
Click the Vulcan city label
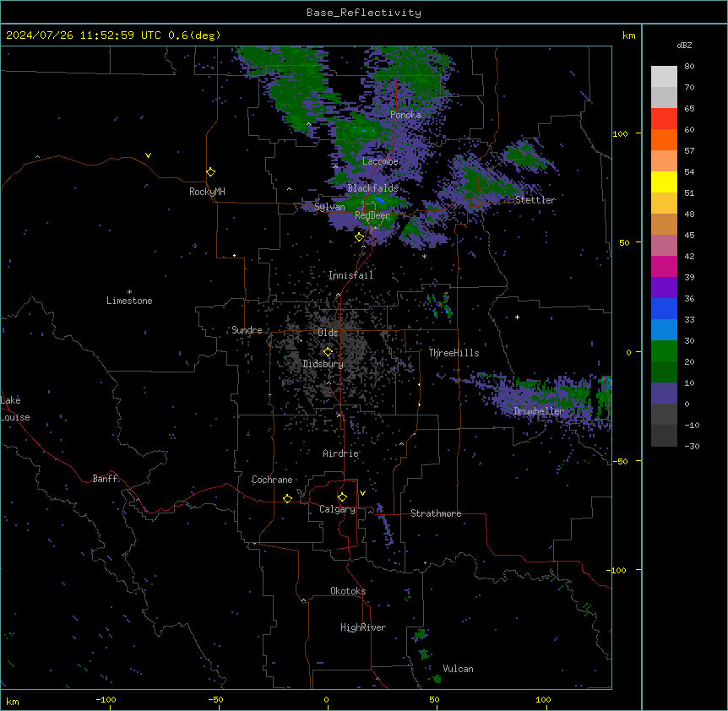coord(459,669)
